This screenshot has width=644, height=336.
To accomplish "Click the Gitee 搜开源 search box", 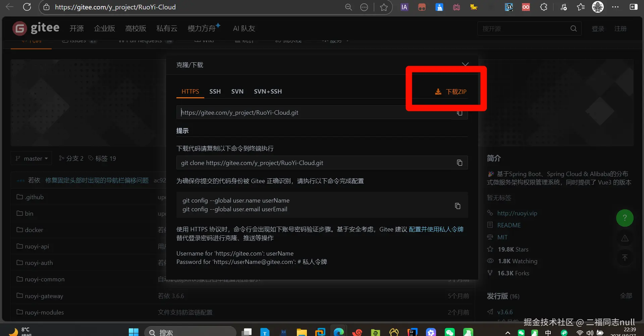I will pyautogui.click(x=529, y=29).
